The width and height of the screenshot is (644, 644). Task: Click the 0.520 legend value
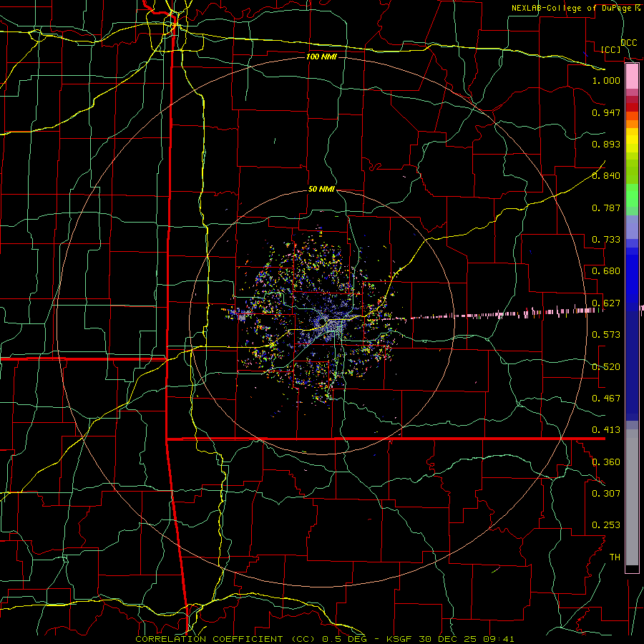click(x=606, y=367)
